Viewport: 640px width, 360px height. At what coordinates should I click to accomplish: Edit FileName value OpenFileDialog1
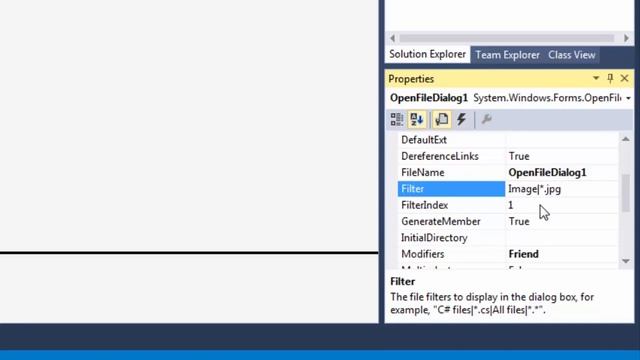pyautogui.click(x=562, y=173)
